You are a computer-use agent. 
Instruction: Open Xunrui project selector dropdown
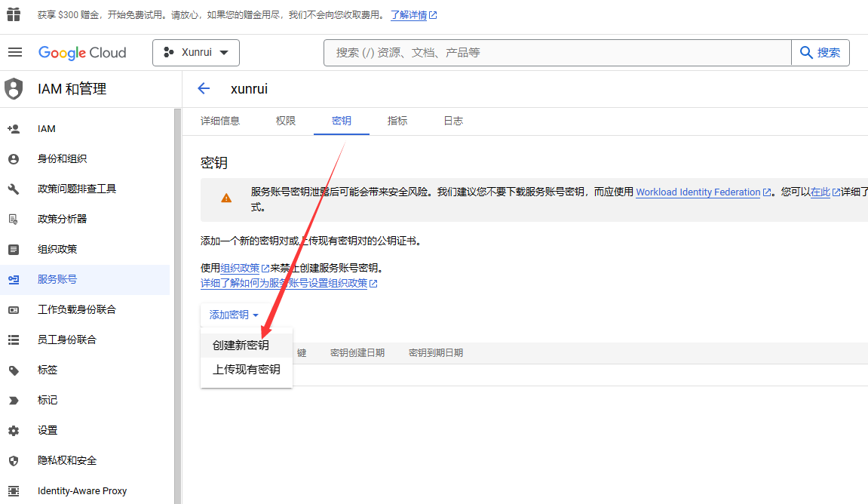tap(196, 53)
